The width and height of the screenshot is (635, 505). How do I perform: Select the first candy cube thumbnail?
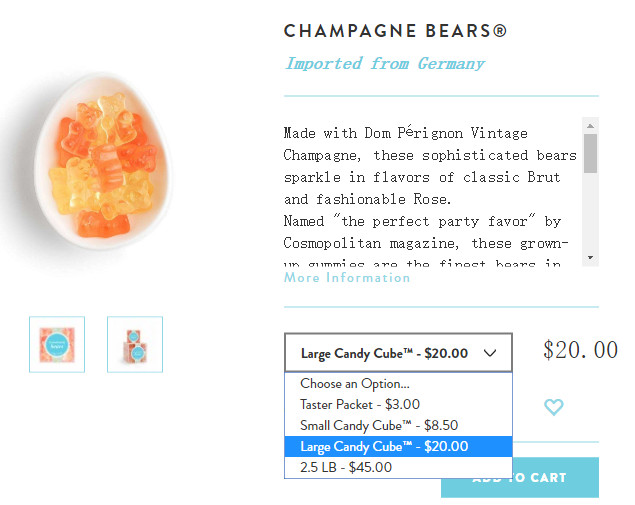click(x=57, y=344)
